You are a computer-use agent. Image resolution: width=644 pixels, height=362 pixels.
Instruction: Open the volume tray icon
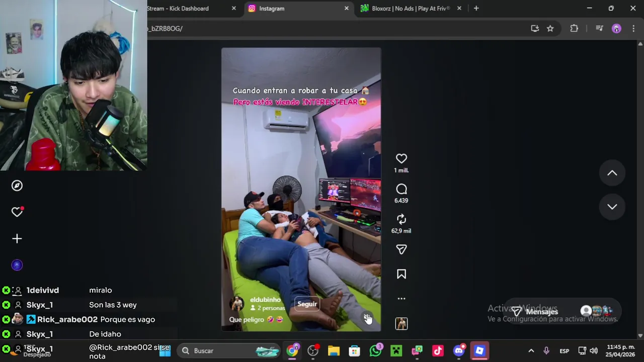coord(594,351)
